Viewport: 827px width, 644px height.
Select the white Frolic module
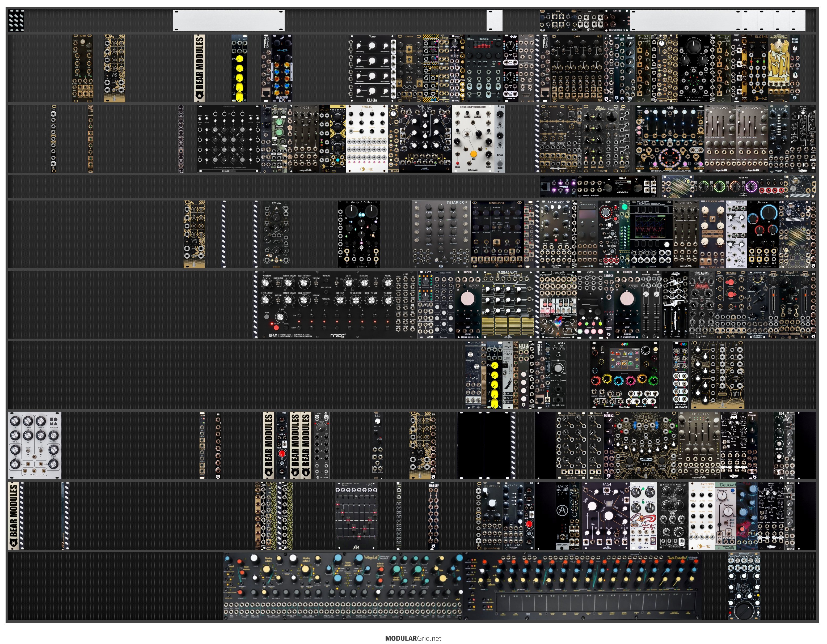[x=367, y=138]
